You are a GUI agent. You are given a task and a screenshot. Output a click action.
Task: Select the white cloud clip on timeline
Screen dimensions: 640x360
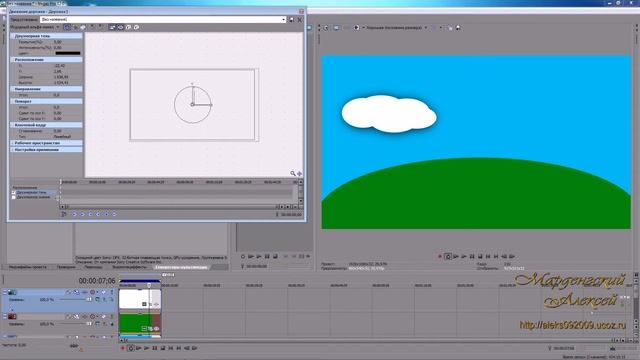point(140,299)
